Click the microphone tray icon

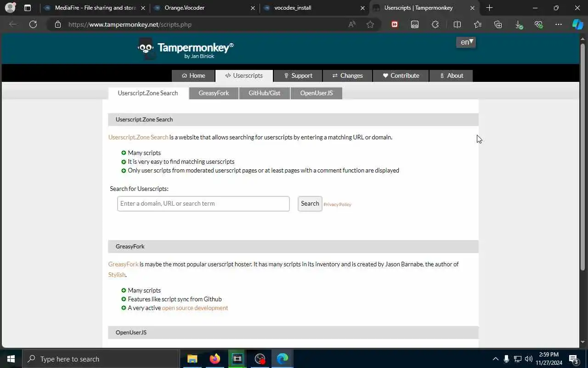506,359
